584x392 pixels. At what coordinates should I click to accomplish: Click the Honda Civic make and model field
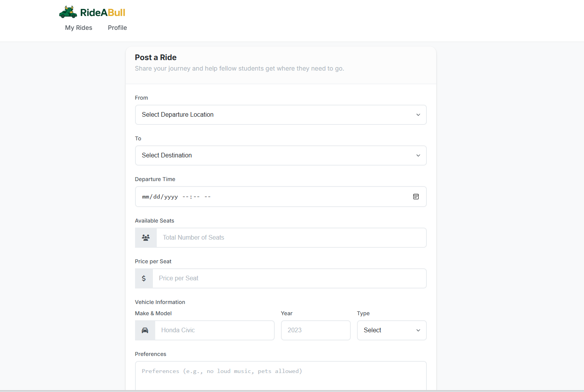(215, 330)
